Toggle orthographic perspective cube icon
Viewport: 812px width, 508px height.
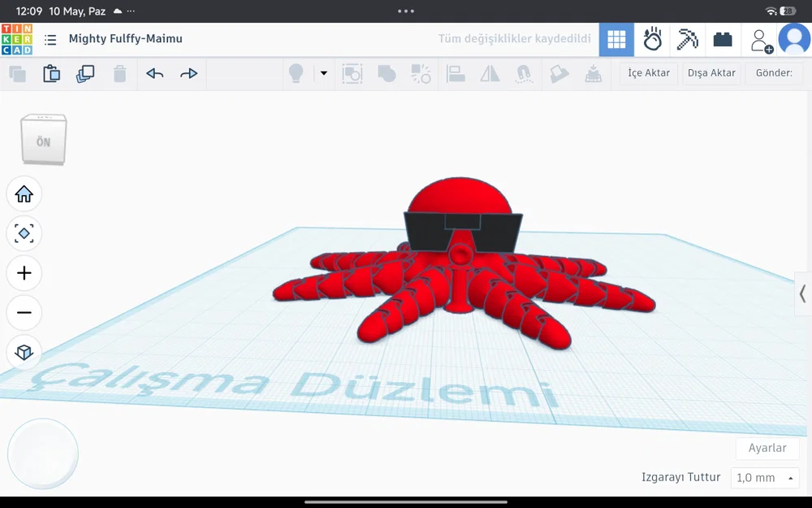click(x=24, y=353)
